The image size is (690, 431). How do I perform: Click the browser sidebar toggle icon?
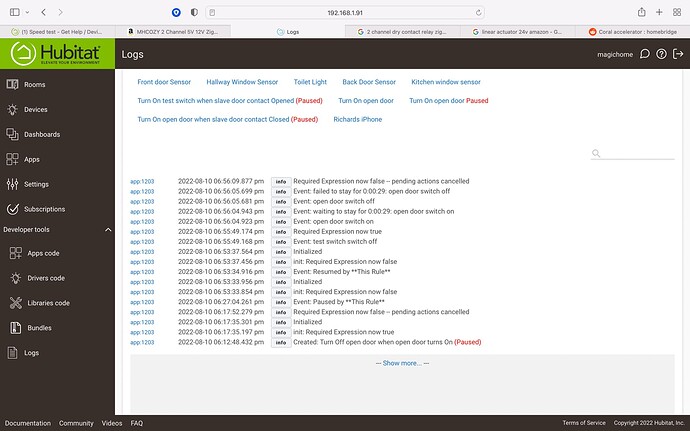pyautogui.click(x=15, y=12)
